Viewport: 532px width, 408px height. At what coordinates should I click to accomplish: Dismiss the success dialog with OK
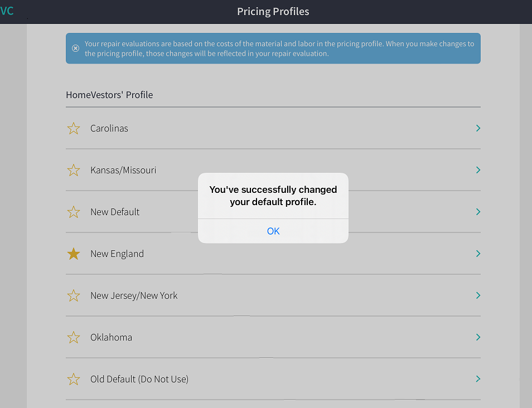(273, 231)
